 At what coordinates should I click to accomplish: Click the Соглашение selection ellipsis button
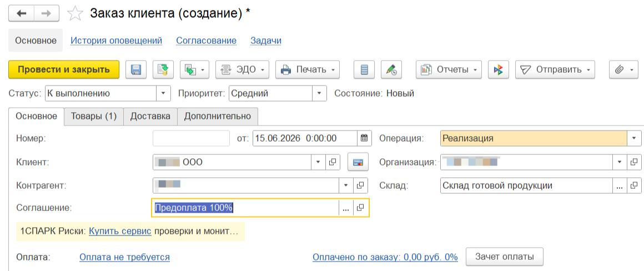pos(346,208)
